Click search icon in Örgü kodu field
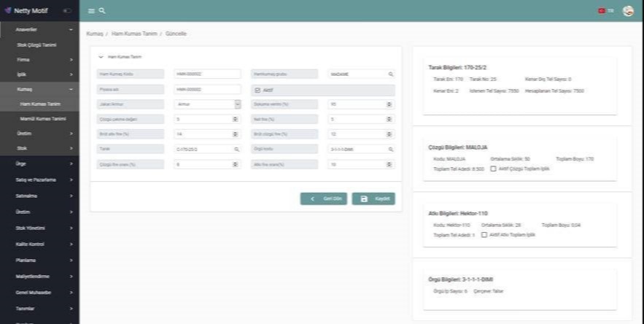The height and width of the screenshot is (324, 644). [x=390, y=149]
